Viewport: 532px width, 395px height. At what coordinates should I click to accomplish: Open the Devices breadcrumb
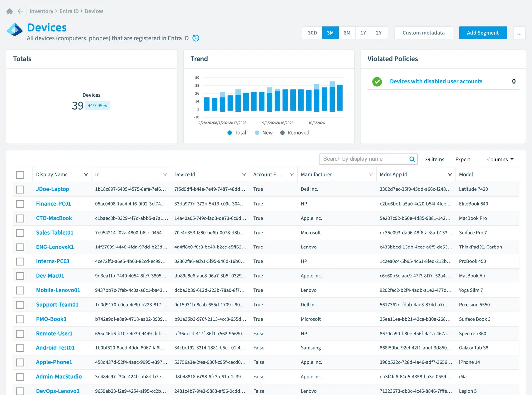point(94,11)
